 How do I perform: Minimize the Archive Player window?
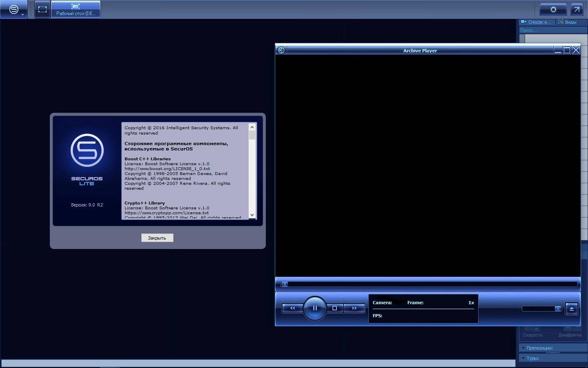tap(558, 50)
